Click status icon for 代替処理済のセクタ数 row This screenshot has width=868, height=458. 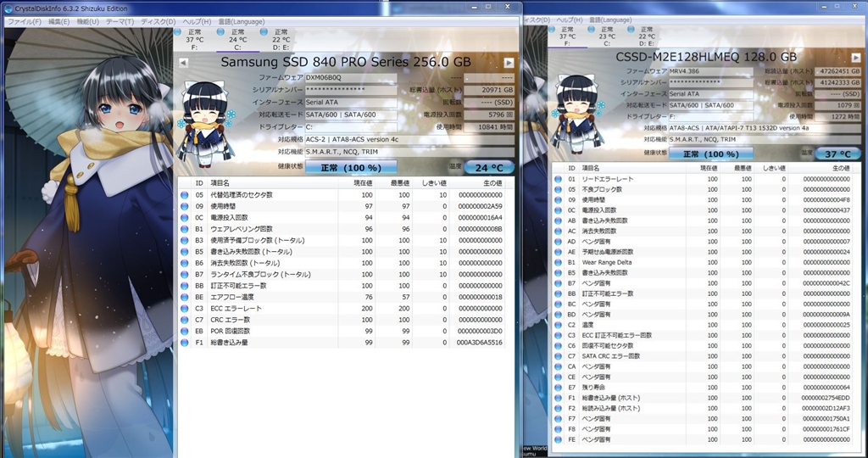pos(184,195)
